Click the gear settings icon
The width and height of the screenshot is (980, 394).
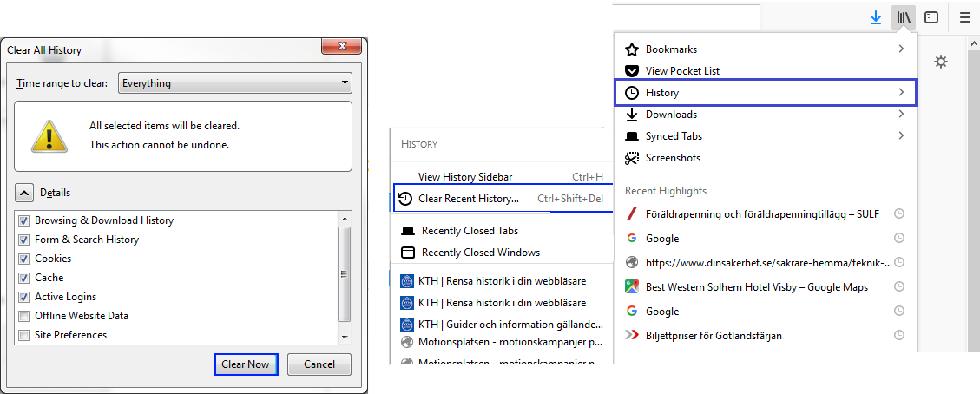coord(940,62)
